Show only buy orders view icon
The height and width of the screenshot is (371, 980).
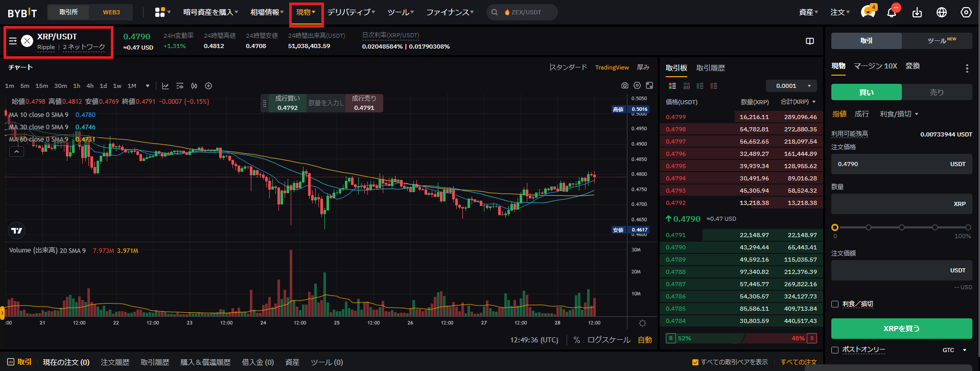coord(700,86)
